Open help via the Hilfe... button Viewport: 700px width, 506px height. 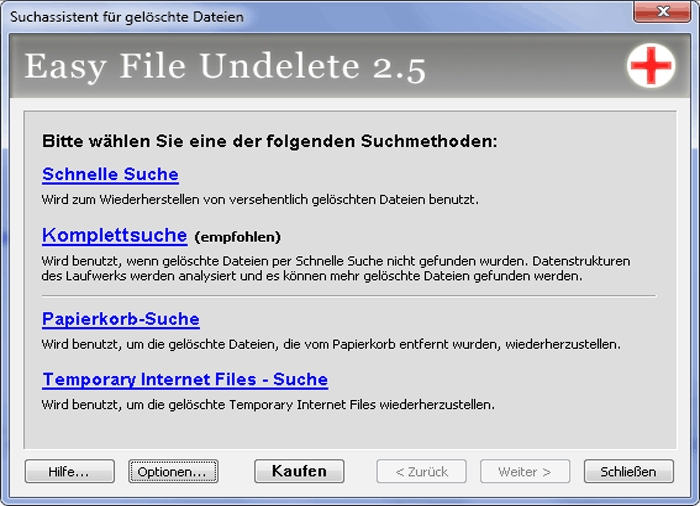[x=70, y=471]
